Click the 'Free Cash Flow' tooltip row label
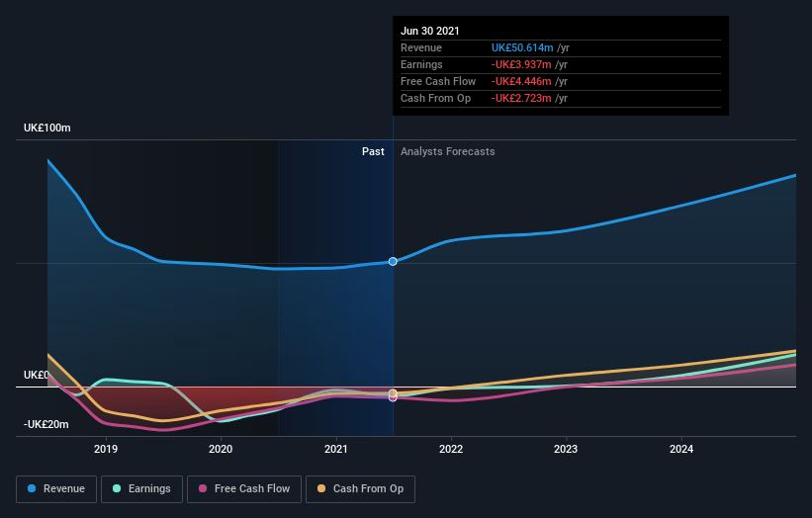 point(438,81)
